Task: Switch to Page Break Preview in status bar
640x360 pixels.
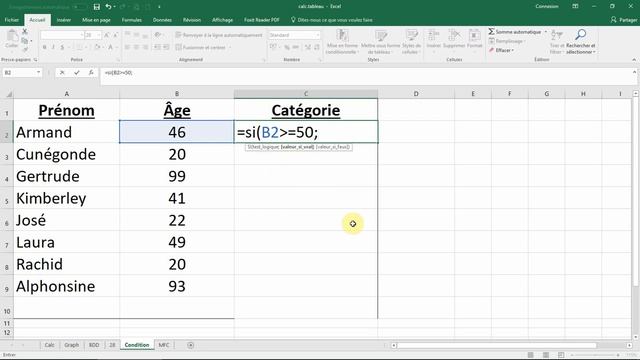Action: pos(561,355)
